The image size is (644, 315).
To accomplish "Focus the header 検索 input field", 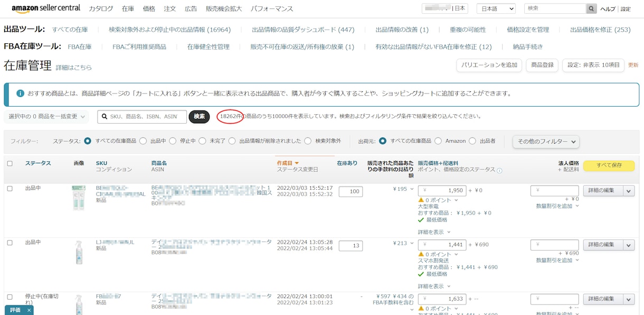I will 555,9.
